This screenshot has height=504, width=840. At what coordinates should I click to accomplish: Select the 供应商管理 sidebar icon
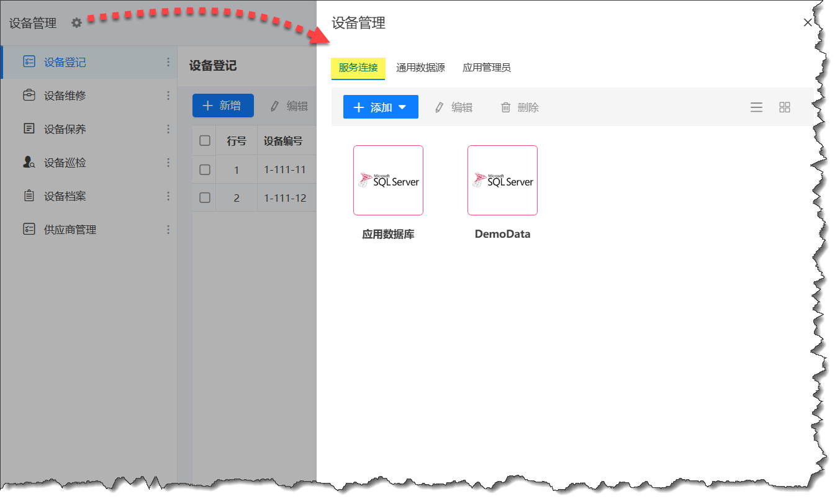[x=29, y=229]
